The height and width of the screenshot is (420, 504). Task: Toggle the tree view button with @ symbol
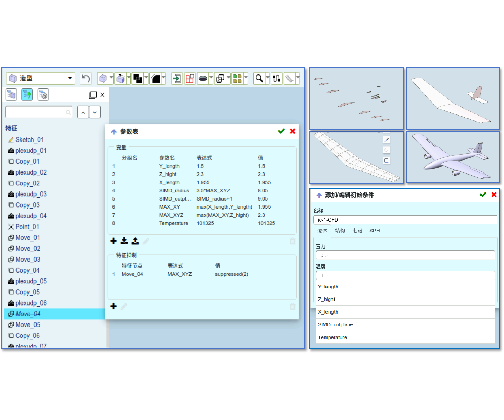[43, 95]
